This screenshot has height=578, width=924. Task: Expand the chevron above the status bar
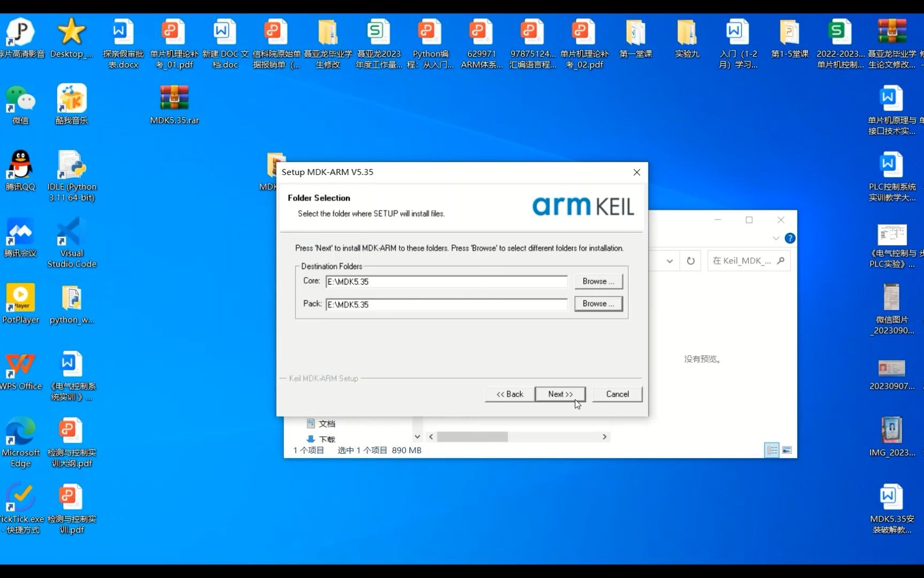pos(418,437)
